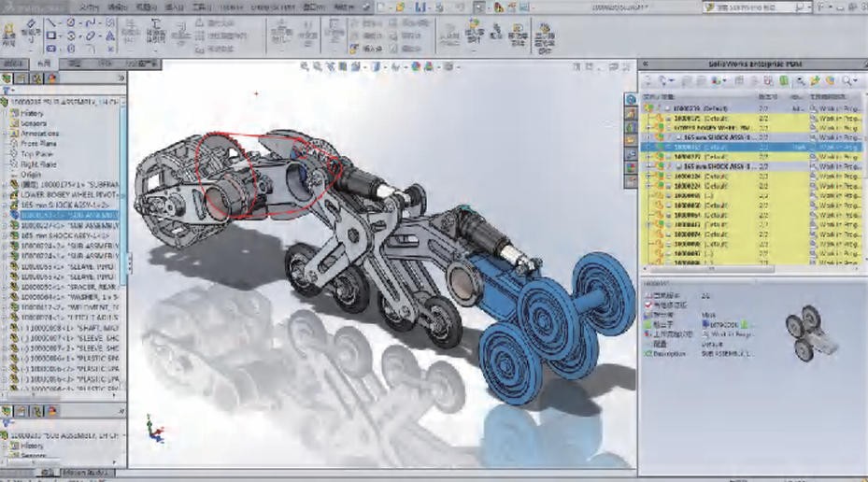Click the search magnifier in PDM toolbar
Viewport: 868px width, 482px height.
coord(848,81)
